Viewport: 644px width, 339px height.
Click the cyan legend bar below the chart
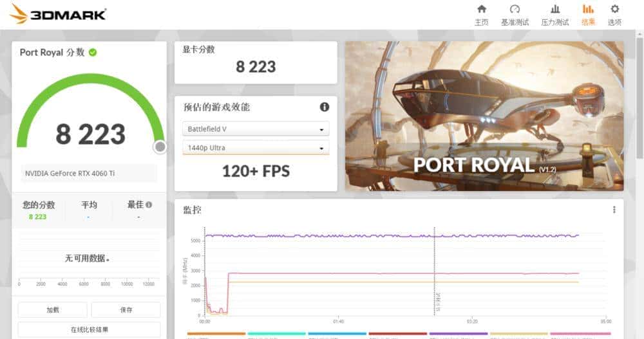tap(276, 334)
